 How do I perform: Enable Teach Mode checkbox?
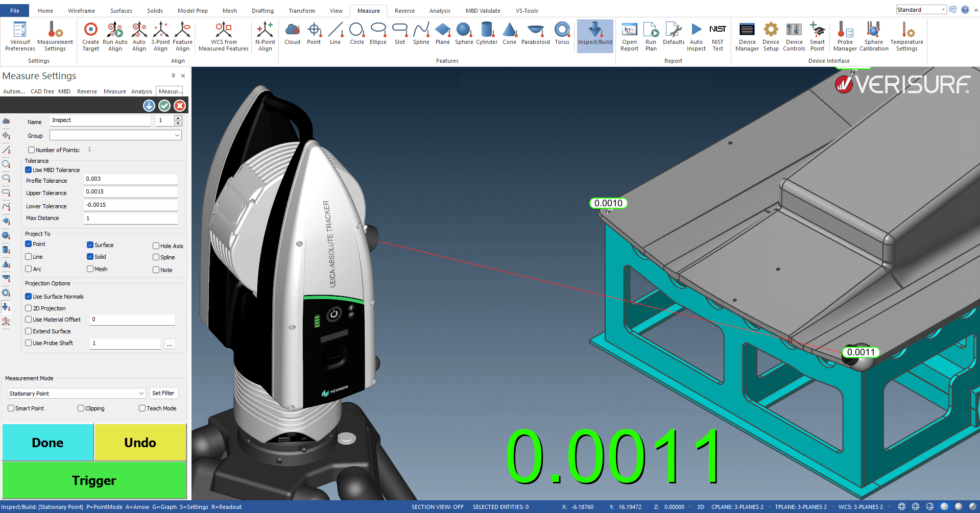(142, 408)
